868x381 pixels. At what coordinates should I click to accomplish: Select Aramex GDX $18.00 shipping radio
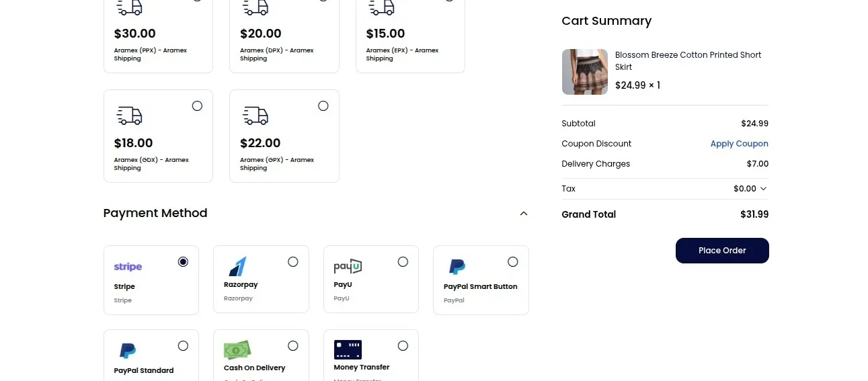(197, 105)
